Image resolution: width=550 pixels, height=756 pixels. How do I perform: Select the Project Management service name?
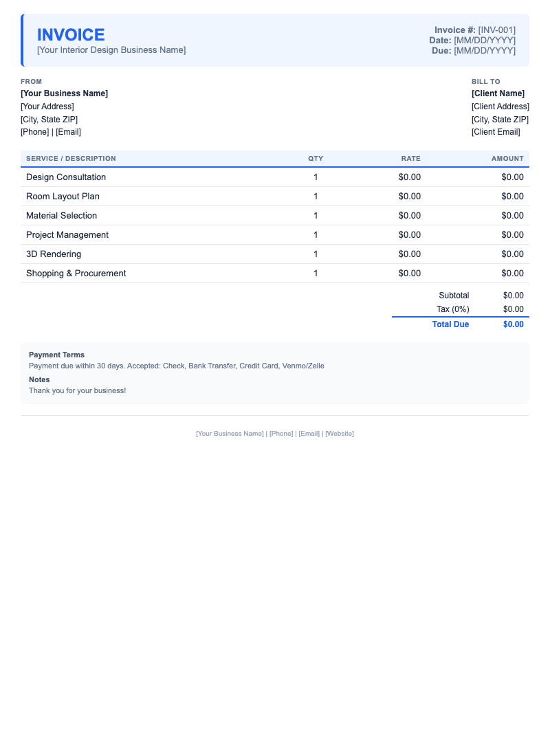point(67,235)
